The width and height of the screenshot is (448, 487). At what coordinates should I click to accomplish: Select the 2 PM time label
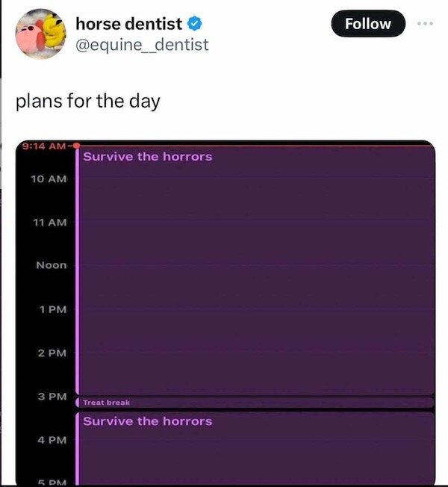tap(52, 352)
